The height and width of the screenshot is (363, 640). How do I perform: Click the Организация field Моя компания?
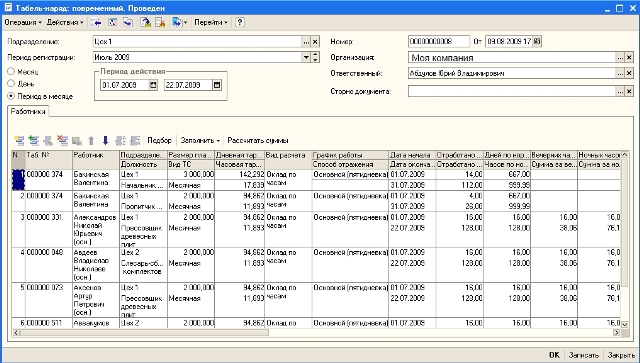coord(512,58)
